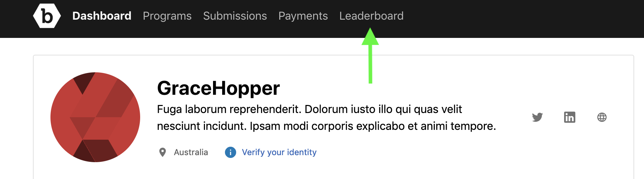This screenshot has width=644, height=179.
Task: Click the Bugcrowd hexagon logo
Action: pyautogui.click(x=47, y=16)
